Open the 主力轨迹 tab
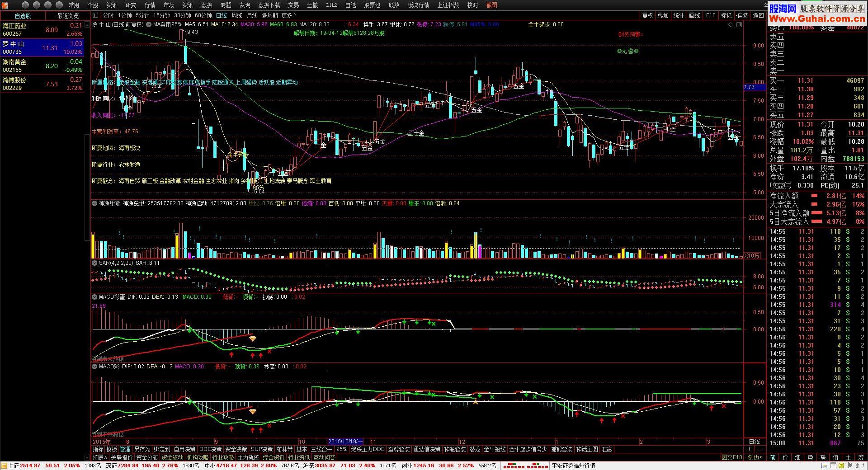This screenshot has height=470, width=868. (249, 457)
